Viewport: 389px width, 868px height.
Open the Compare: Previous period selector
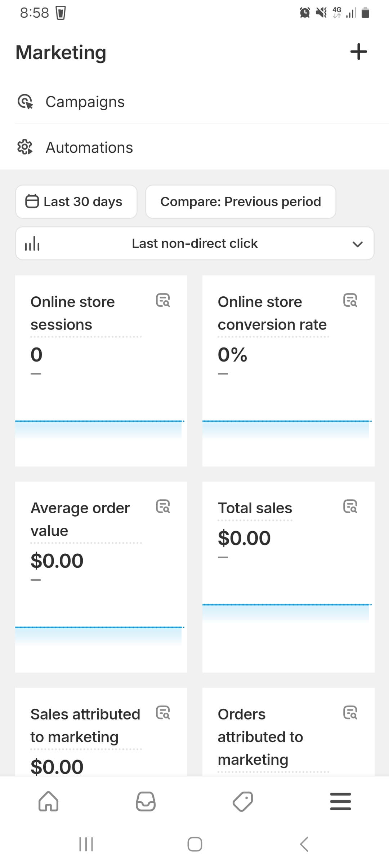(241, 201)
